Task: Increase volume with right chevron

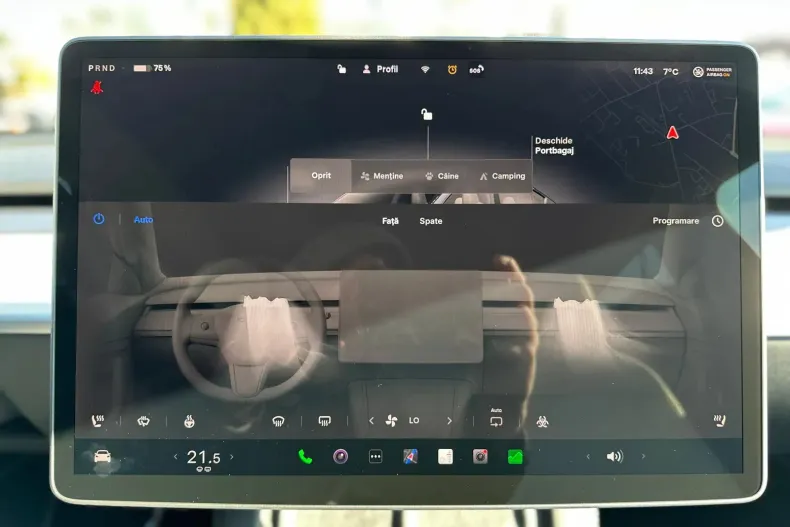Action: (643, 456)
